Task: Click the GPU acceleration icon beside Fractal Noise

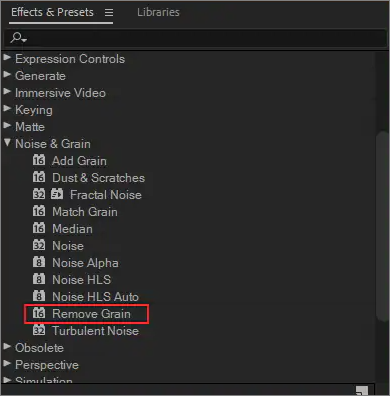Action: [x=57, y=194]
